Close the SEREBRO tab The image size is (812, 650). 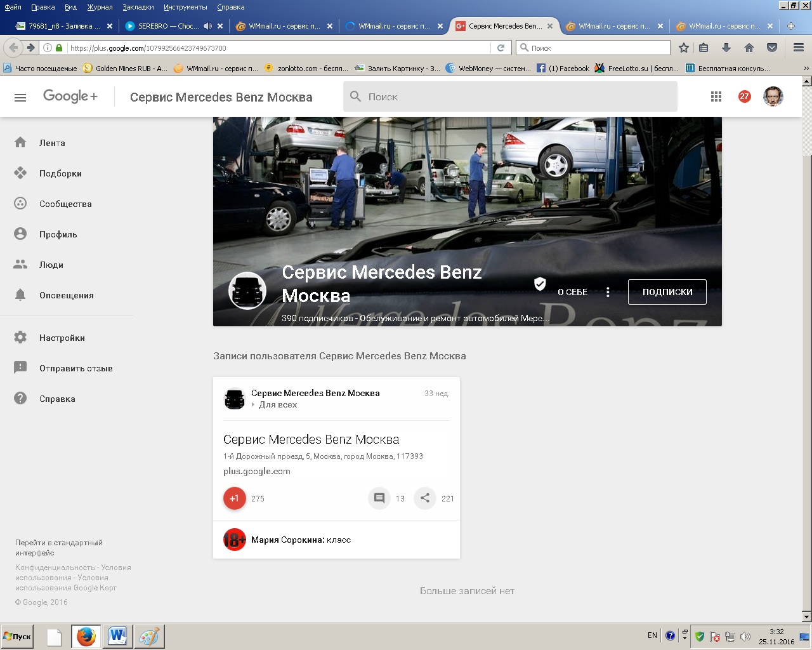tap(220, 26)
